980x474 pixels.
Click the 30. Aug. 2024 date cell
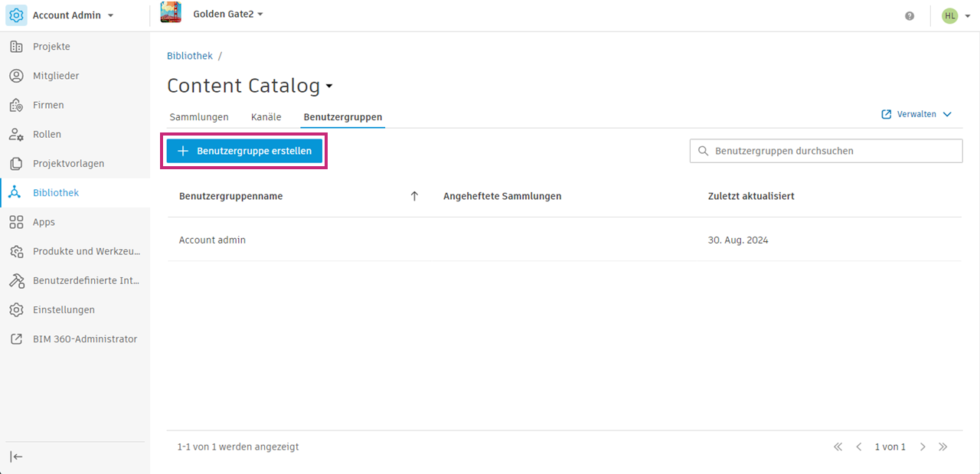(738, 240)
